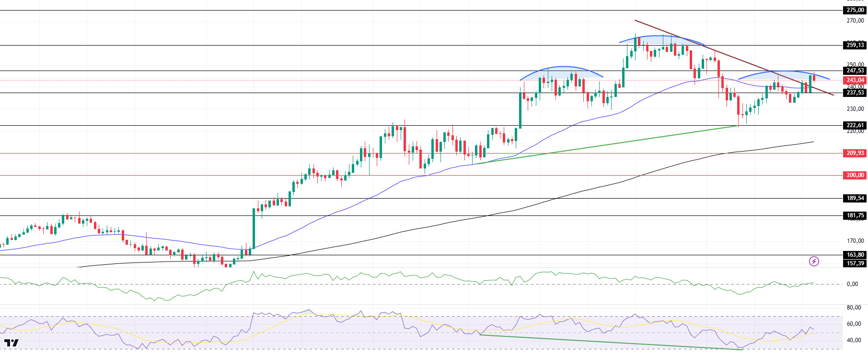
Task: Select the 163,80 price level label
Action: tap(855, 255)
